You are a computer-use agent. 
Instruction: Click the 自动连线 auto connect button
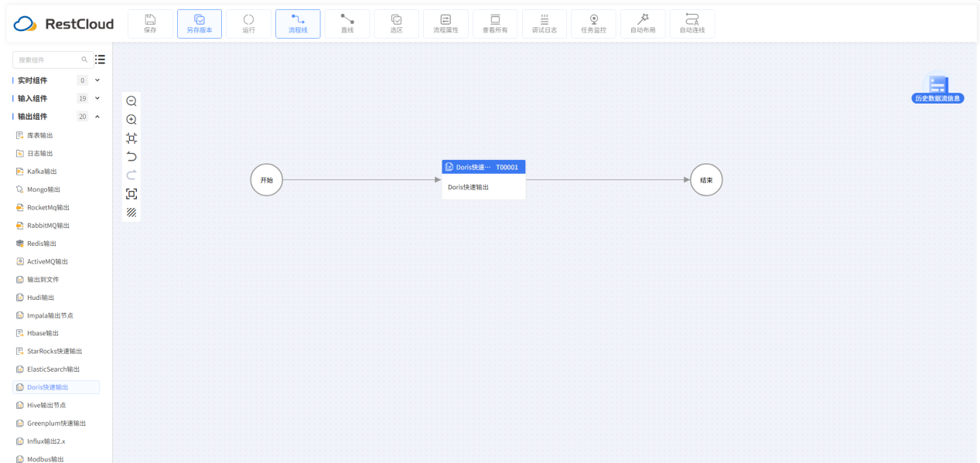coord(692,24)
